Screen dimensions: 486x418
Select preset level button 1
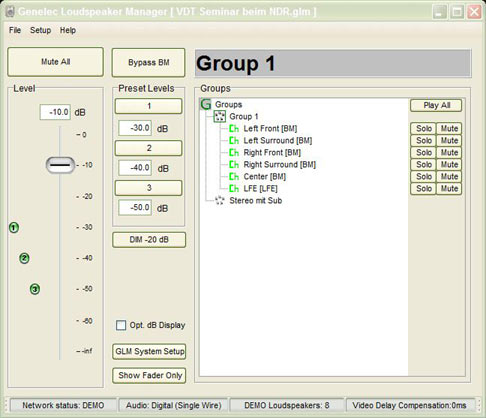[x=149, y=106]
